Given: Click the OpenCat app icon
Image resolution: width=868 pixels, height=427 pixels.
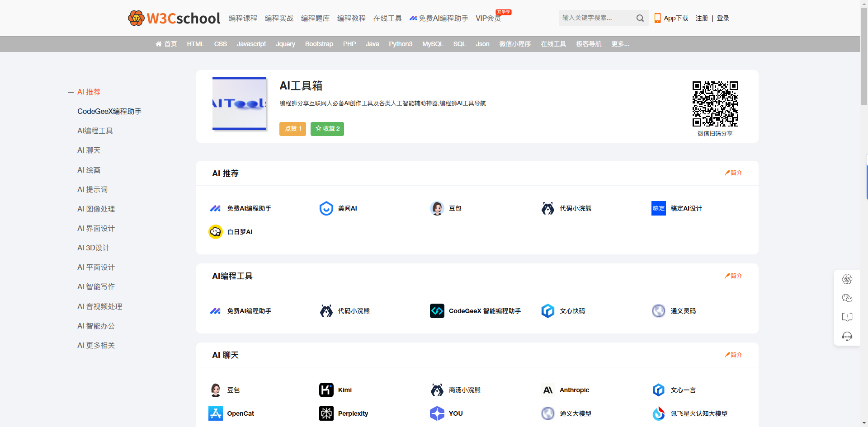Looking at the screenshot, I should (215, 413).
